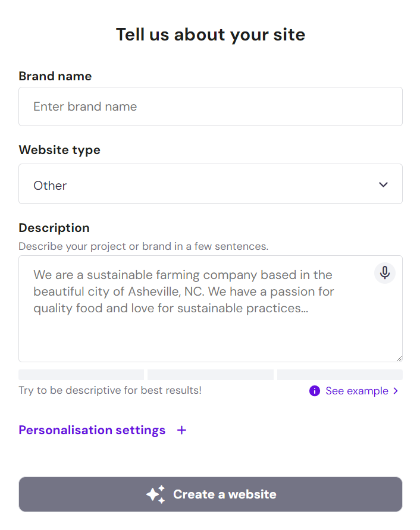The image size is (420, 530).
Task: Click the Website type field label
Action: point(59,150)
